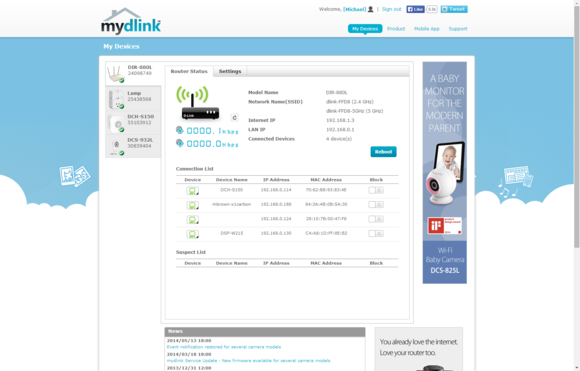Click device icon for DSP-W215 row
Viewport: 580px width, 371px height.
(192, 234)
